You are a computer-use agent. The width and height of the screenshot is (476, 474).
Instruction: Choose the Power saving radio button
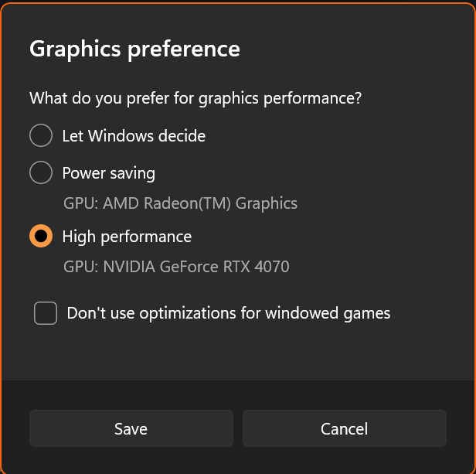pos(41,172)
